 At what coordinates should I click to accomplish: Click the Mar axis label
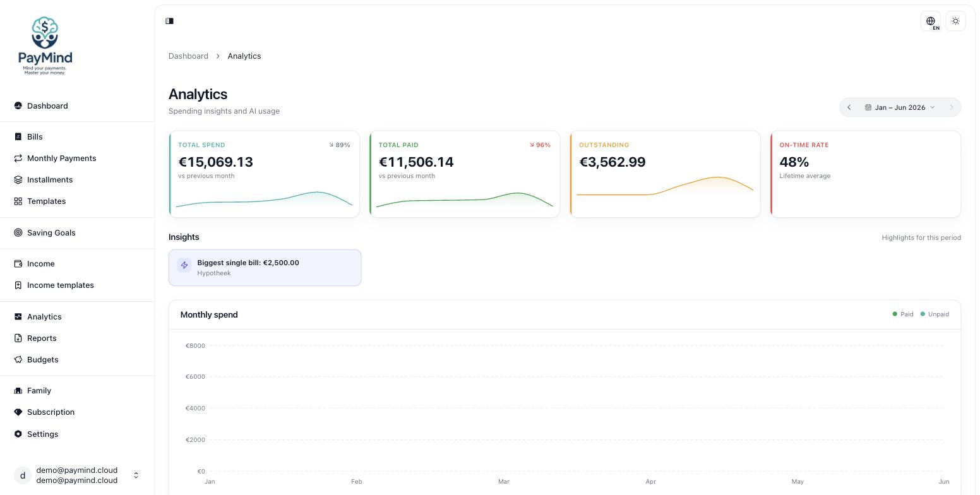tap(503, 481)
